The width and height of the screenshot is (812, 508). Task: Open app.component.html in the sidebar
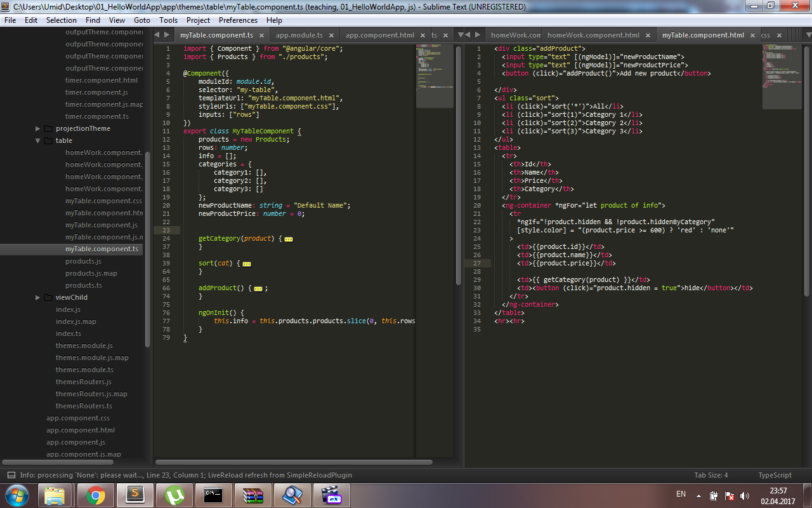click(x=81, y=430)
